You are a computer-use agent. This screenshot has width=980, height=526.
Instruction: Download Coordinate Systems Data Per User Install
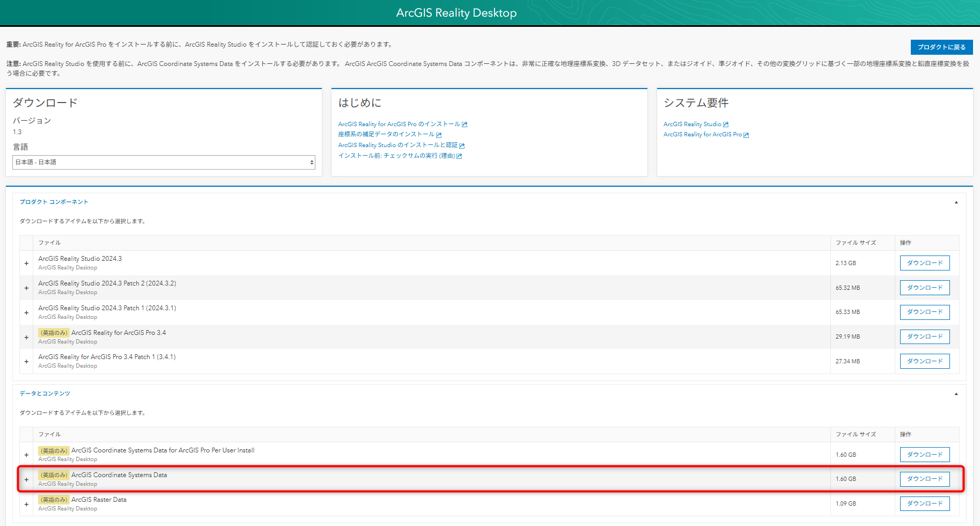pos(925,455)
